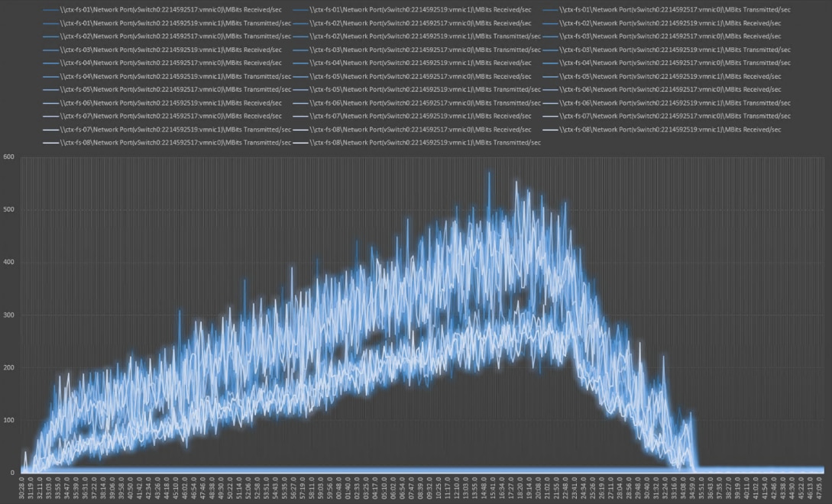Select legend entry ctx-fs-04 vmnic1 MBits Received/sec
The image size is (832, 504).
click(x=413, y=63)
